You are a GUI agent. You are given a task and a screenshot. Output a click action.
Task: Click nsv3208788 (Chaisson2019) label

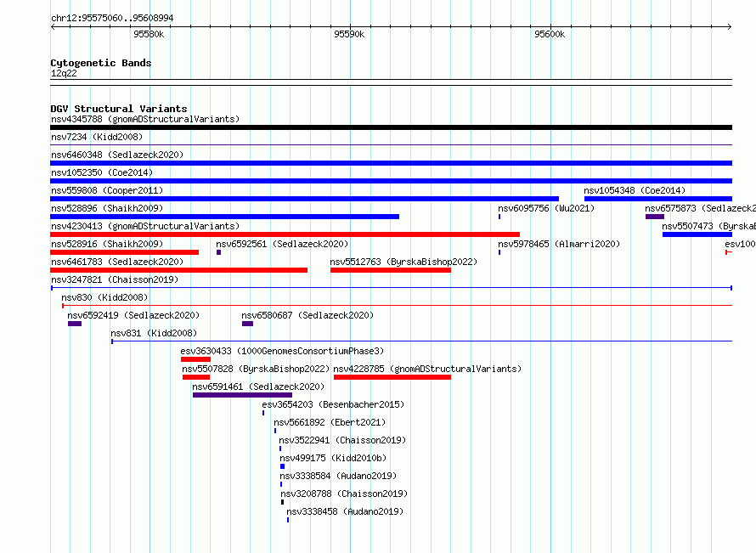tap(344, 494)
